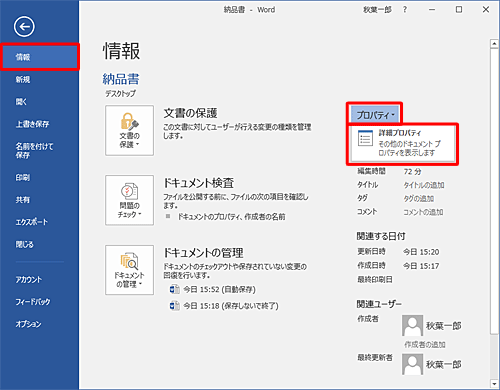Open help with the question mark
The image size is (500, 390).
pos(405,10)
